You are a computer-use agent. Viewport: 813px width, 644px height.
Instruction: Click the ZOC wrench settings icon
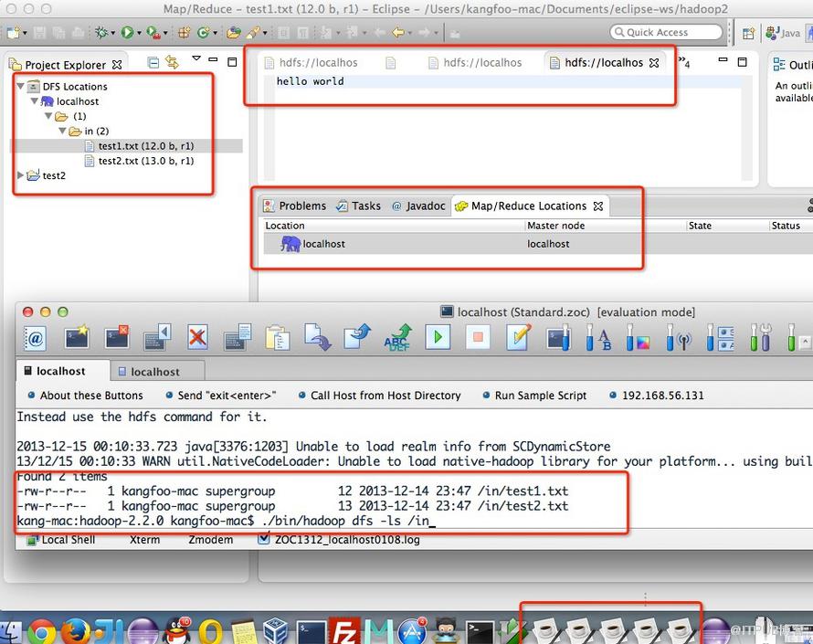(761, 338)
